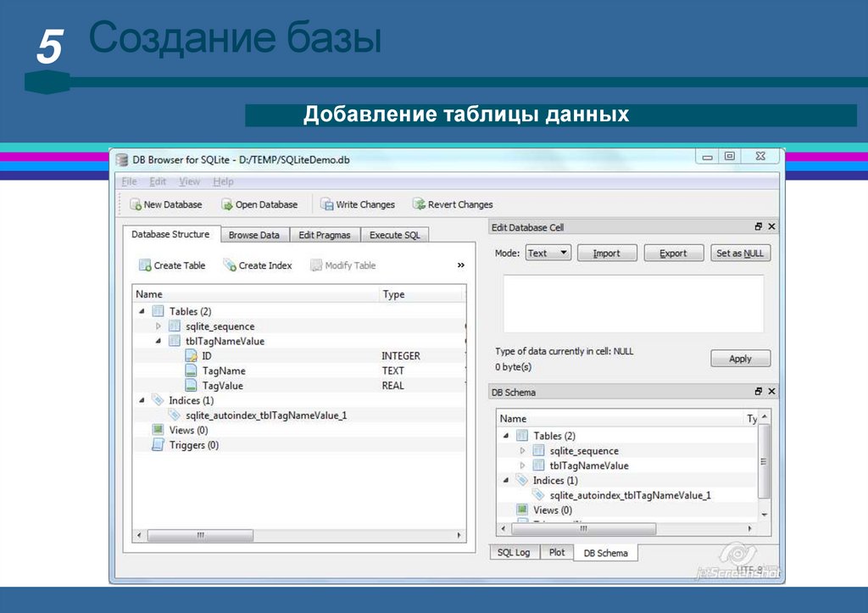Collapse the Indices node in structure tree
Screen dimensions: 868x613
tap(142, 400)
